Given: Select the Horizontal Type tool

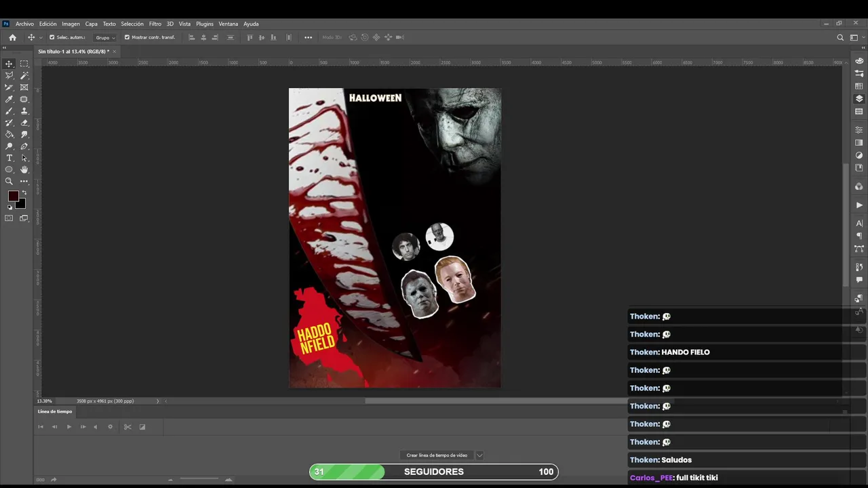Looking at the screenshot, I should (9, 158).
